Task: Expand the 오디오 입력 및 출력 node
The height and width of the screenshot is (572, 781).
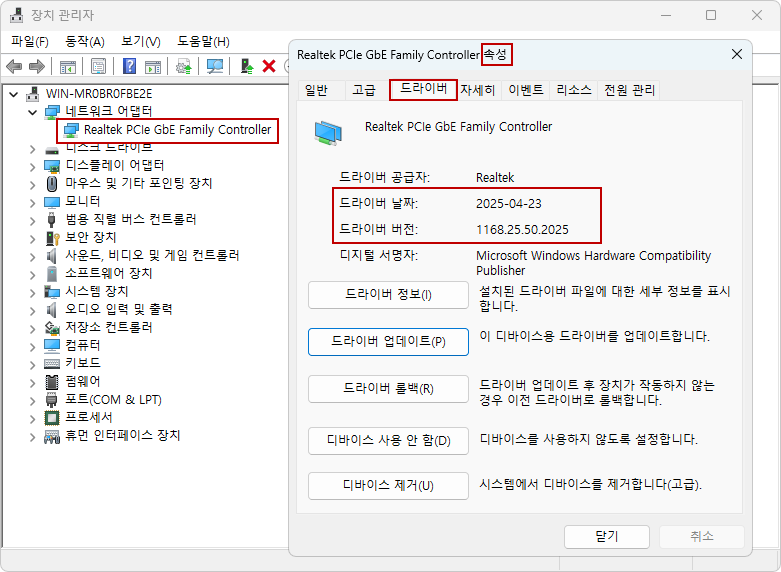Action: coord(32,311)
